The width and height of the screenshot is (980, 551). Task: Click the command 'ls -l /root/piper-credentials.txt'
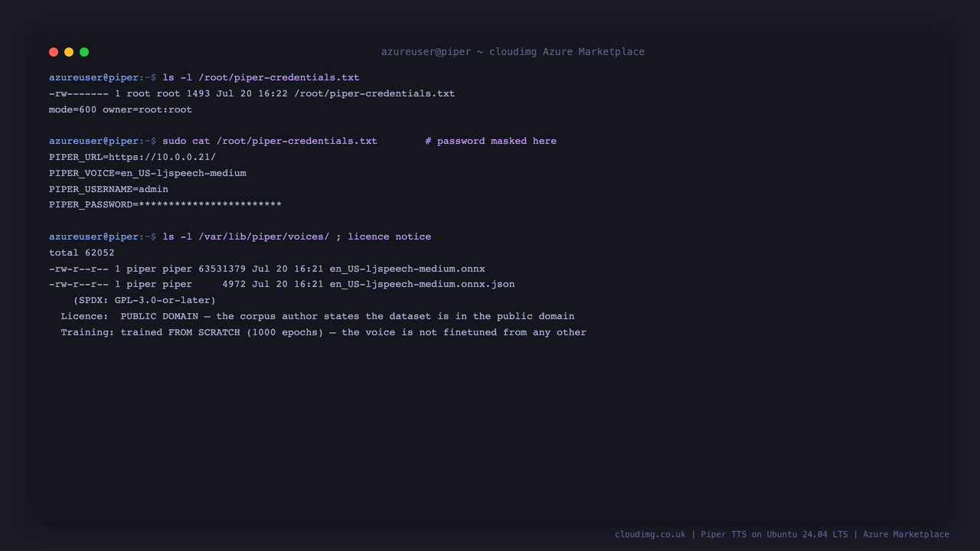261,77
